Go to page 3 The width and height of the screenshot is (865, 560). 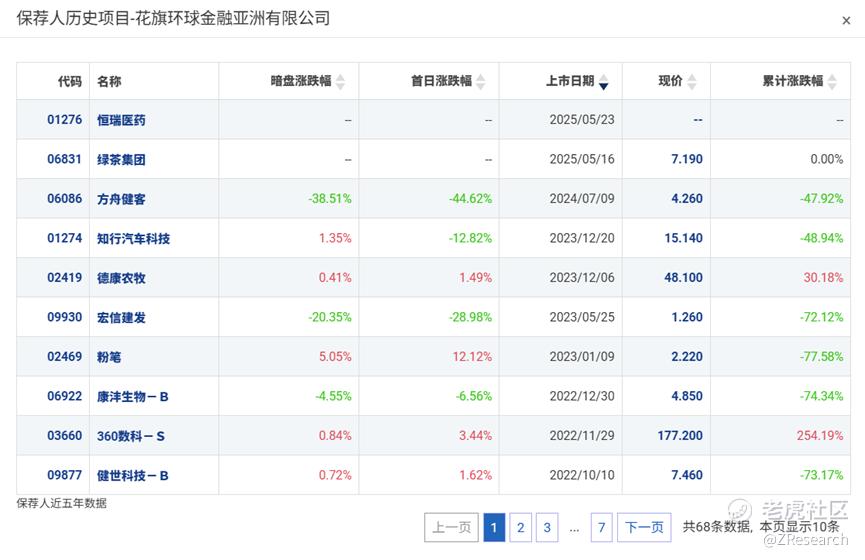pos(547,527)
